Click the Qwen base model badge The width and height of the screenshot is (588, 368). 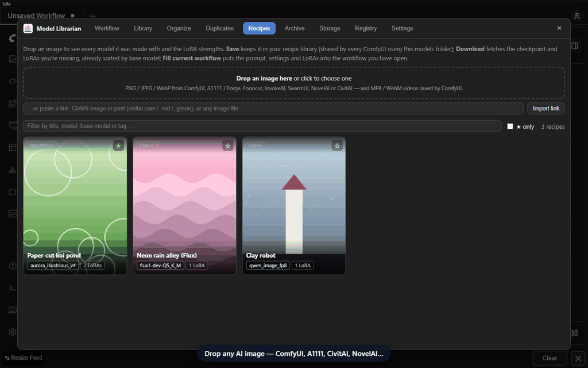[x=255, y=145]
